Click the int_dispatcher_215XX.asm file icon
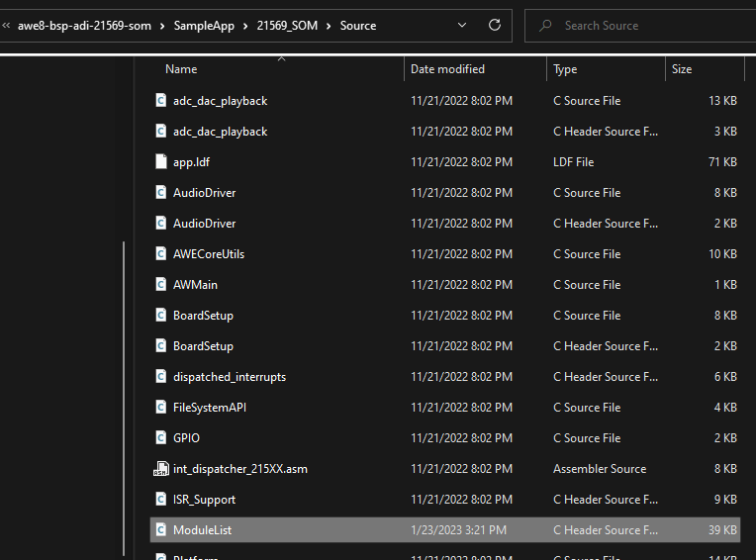756x560 pixels. click(161, 469)
